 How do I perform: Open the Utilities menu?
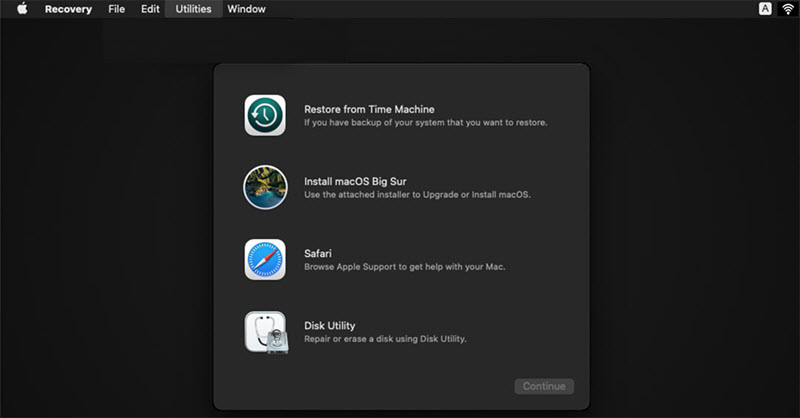pos(193,9)
